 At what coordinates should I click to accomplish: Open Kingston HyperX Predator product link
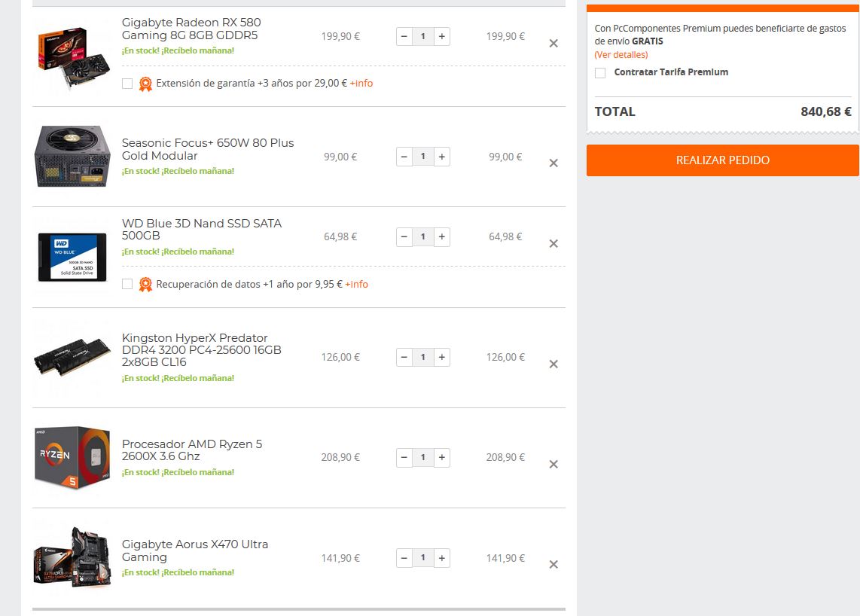[201, 350]
